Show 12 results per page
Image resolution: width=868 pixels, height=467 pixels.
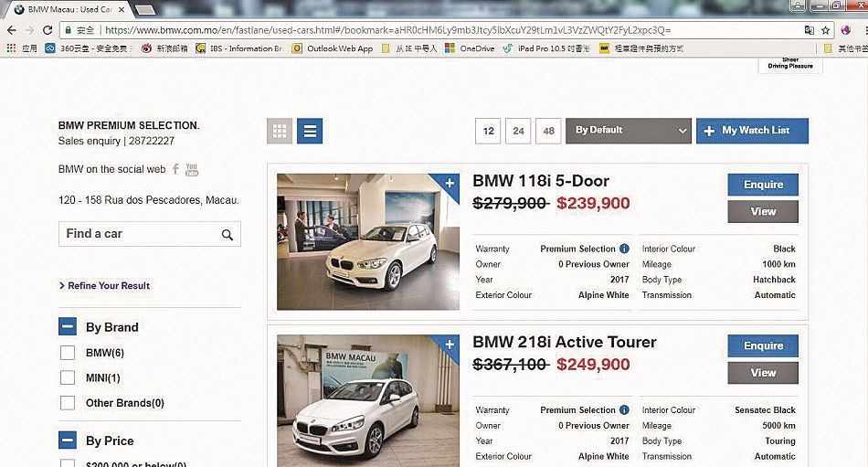pyautogui.click(x=488, y=131)
